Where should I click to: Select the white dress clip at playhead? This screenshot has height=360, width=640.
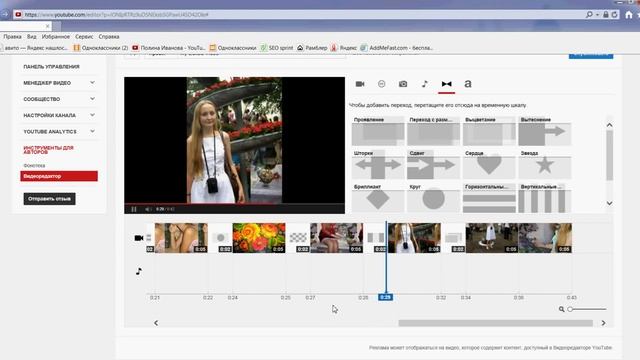(414, 238)
